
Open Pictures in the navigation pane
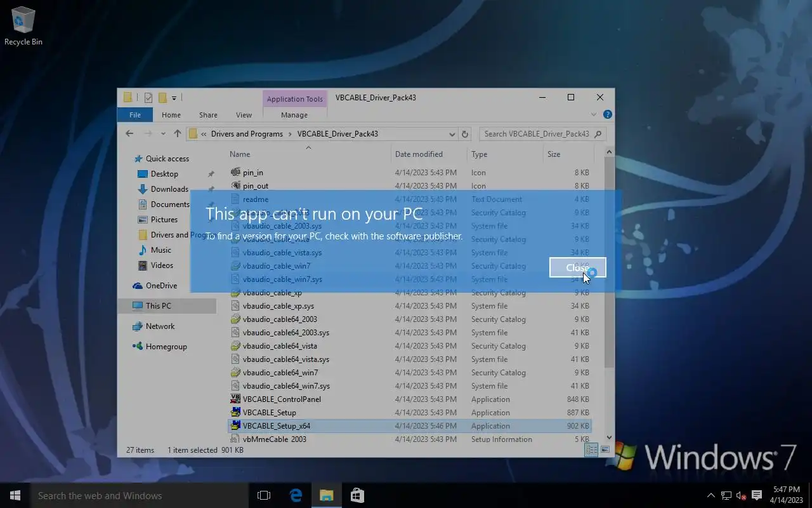click(x=164, y=220)
